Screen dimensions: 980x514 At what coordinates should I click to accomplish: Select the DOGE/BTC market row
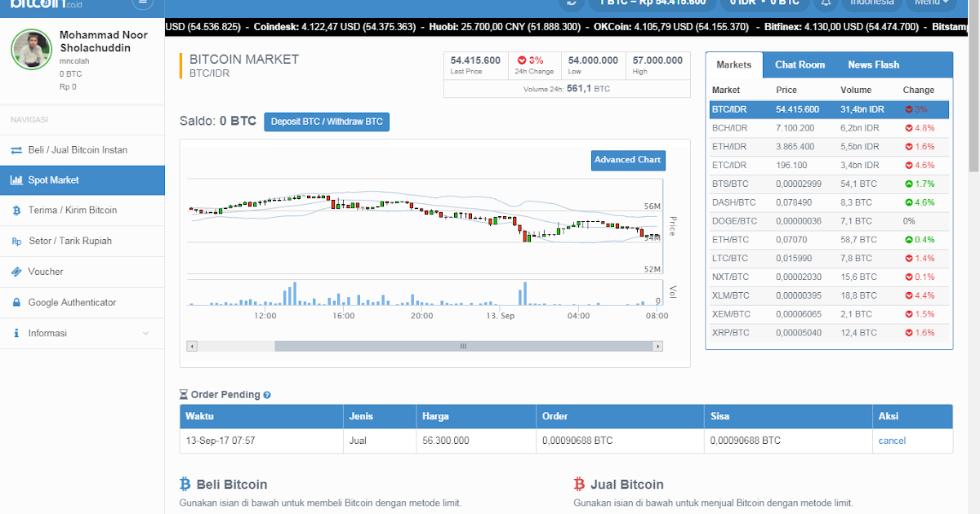tap(830, 221)
